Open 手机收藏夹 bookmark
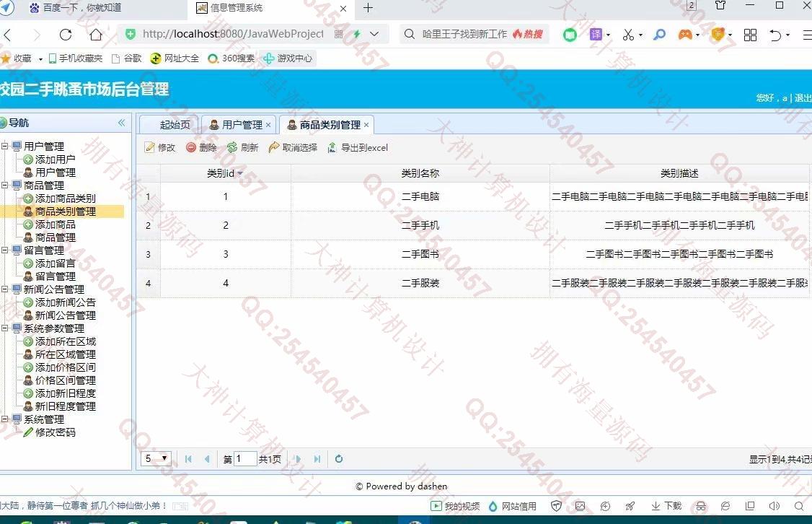Viewport: 812px width, 524px height. click(x=76, y=58)
